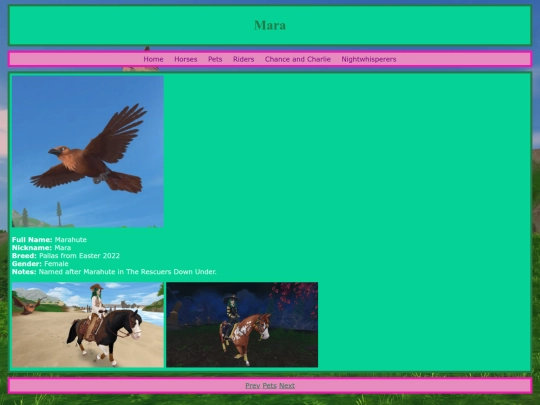Click the Prev link in footer
Screen dimensions: 540x405
click(252, 386)
